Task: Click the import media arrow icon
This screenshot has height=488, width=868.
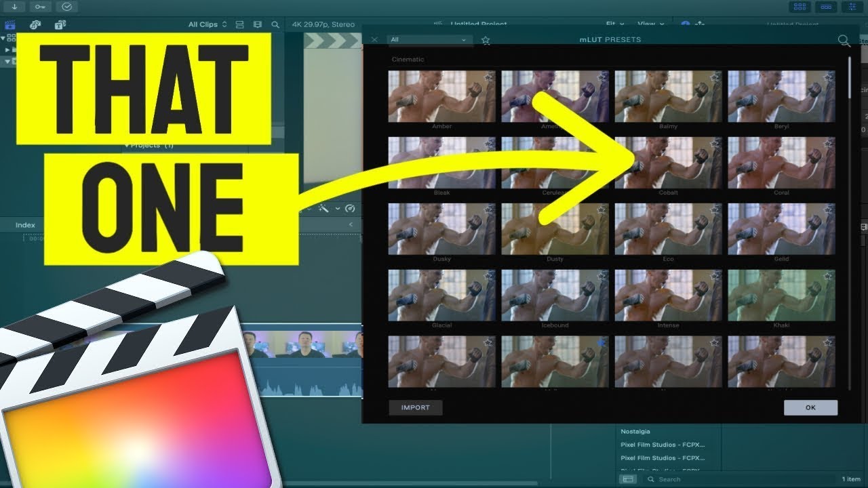Action: [x=14, y=7]
